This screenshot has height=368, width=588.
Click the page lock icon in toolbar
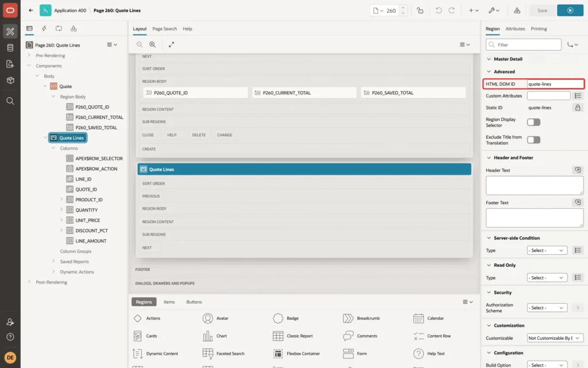(x=420, y=10)
